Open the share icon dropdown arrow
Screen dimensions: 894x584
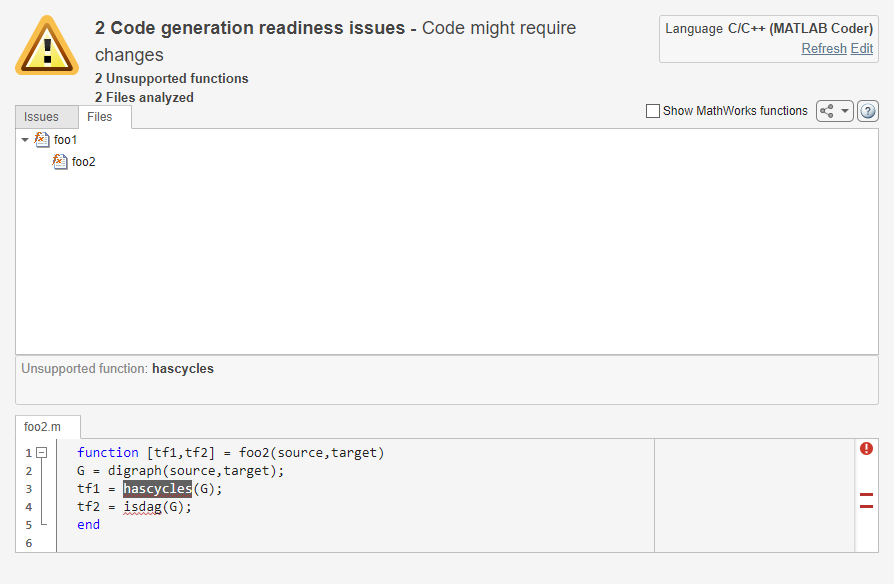[x=843, y=111]
